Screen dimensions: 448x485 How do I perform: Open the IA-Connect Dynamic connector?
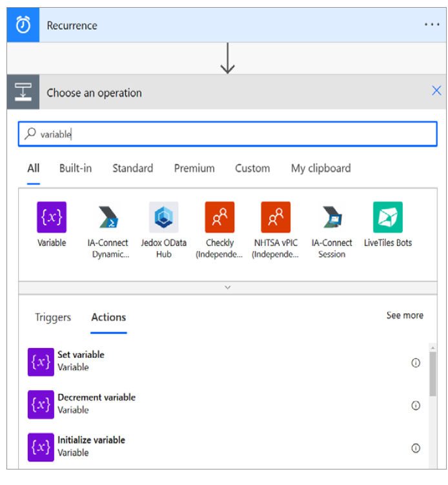pos(108,217)
